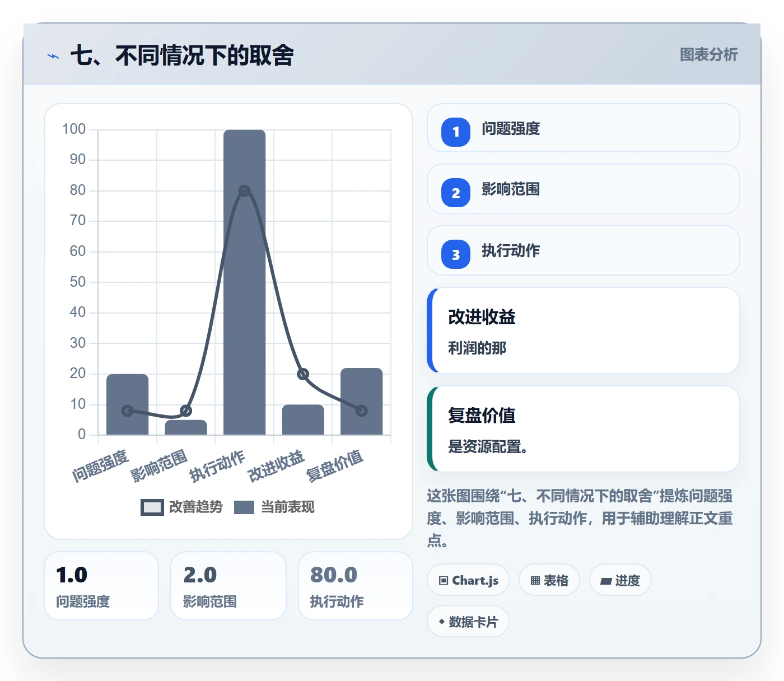Screen dimensions: 784x681
Task: Toggle the 改善趋势 legend swatch
Action: pos(152,507)
